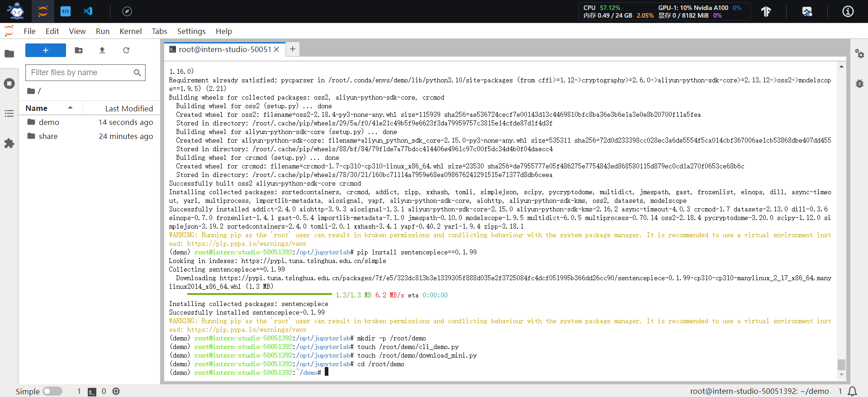Click the 'pip install sentencepiece==0.1.99' command line
The width and height of the screenshot is (868, 397).
[323, 252]
